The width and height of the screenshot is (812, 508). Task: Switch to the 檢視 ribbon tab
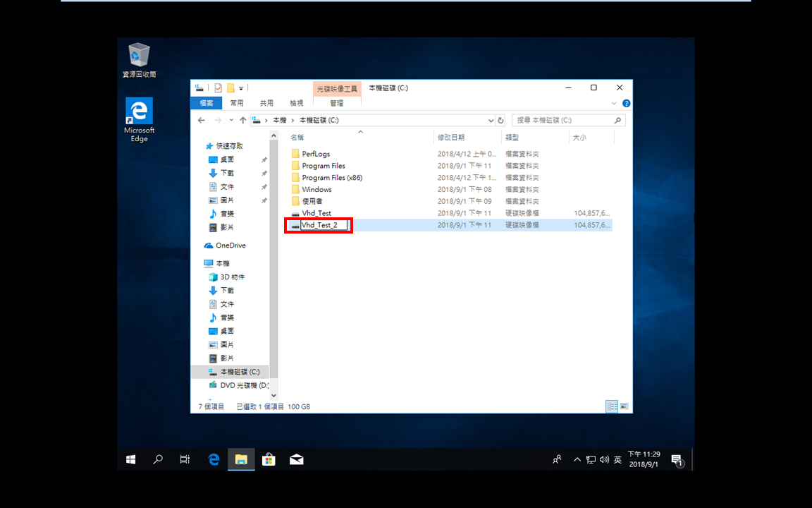(296, 103)
